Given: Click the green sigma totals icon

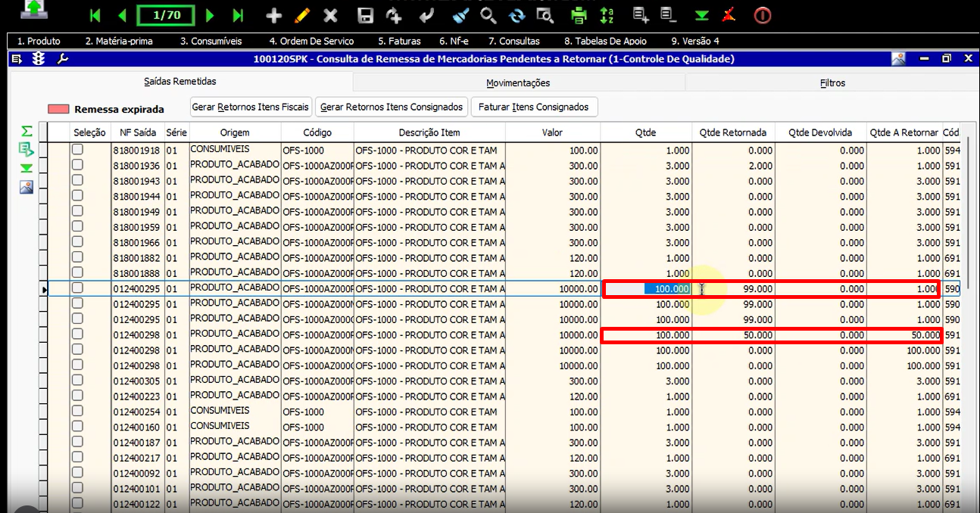Looking at the screenshot, I should click(27, 132).
